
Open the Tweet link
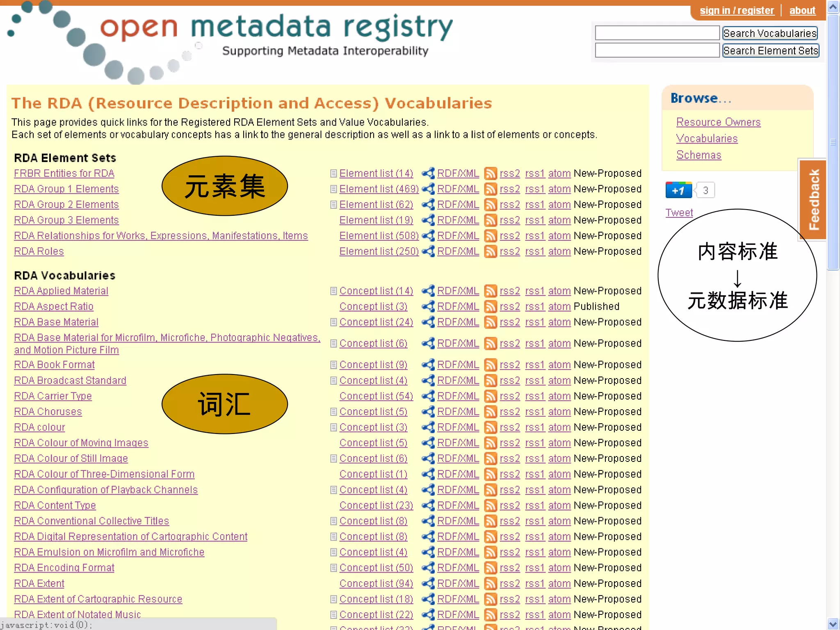coord(679,213)
